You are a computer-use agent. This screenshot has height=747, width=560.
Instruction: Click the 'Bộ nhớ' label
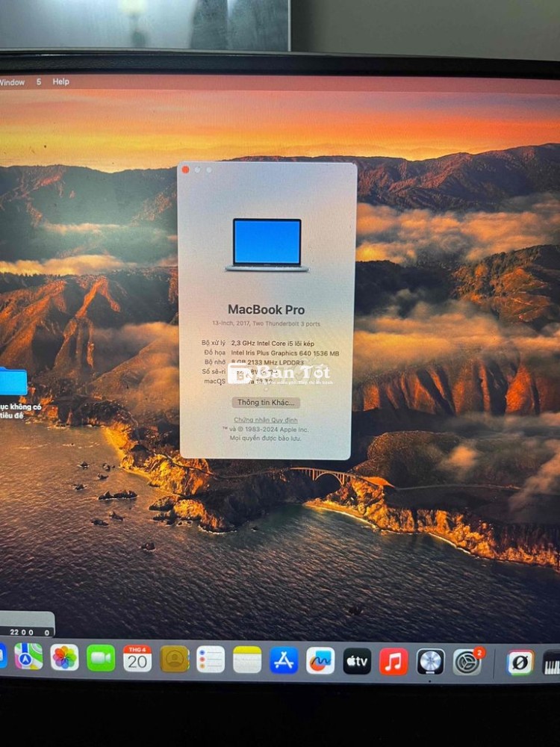(215, 362)
